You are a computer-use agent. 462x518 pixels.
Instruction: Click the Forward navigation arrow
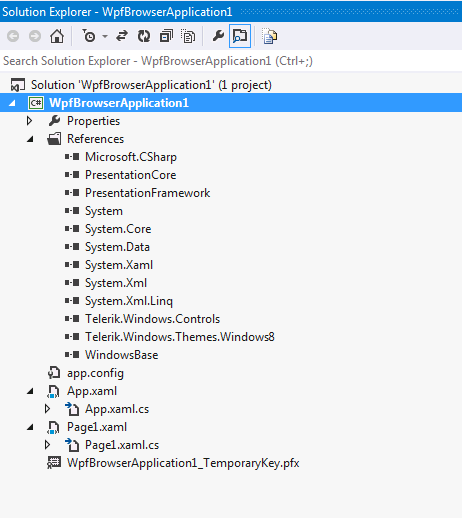(x=35, y=36)
